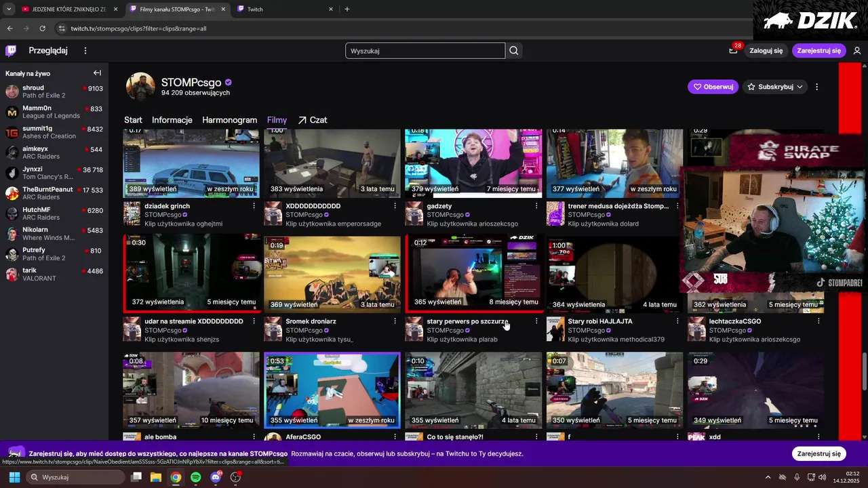Click the Twitch logo home icon
Image resolution: width=868 pixels, height=488 pixels.
click(x=11, y=50)
